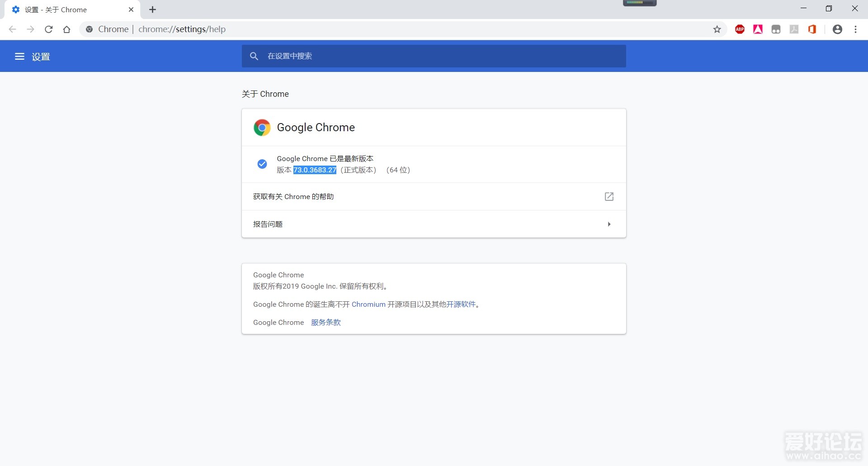Screen dimensions: 868x466
Task: Click the Google Chrome logo
Action: click(262, 128)
